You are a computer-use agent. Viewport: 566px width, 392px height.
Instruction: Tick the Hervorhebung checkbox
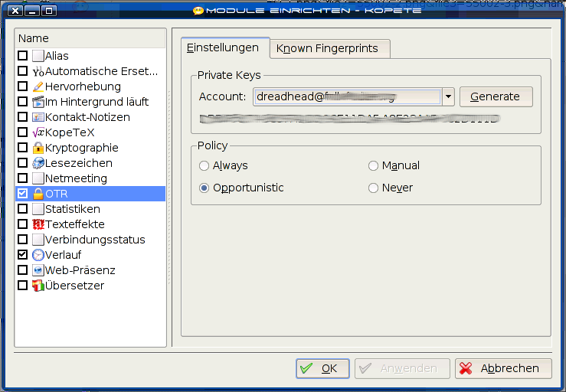(x=22, y=87)
